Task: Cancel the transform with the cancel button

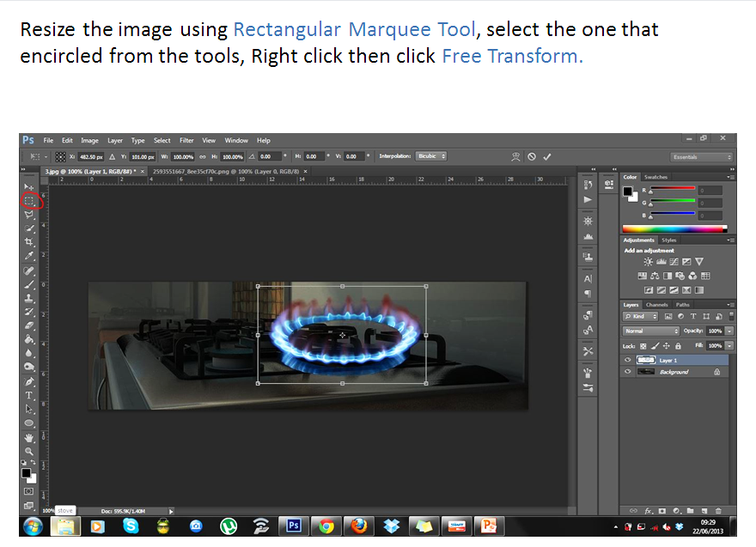Action: point(531,155)
